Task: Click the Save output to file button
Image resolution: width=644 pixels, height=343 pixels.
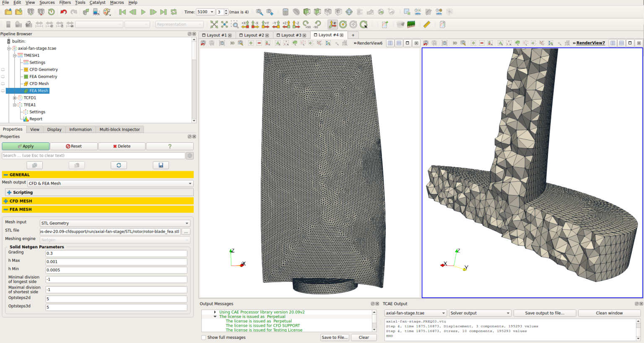Action: (545, 313)
